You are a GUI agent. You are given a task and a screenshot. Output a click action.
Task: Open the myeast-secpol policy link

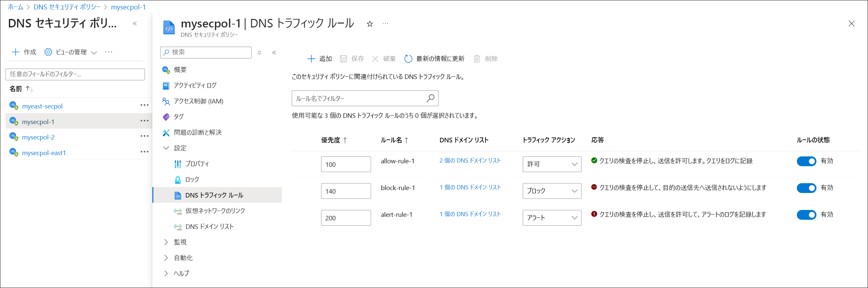(x=42, y=106)
